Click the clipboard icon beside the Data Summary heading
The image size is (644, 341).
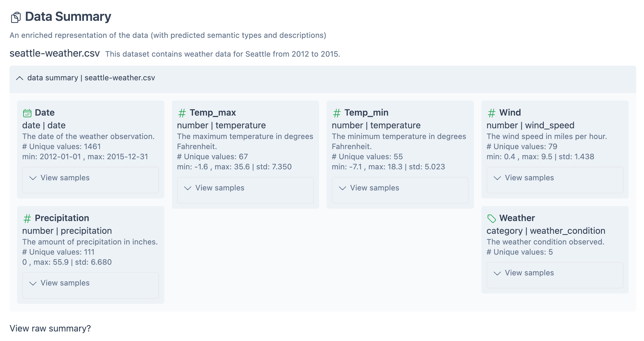[16, 17]
